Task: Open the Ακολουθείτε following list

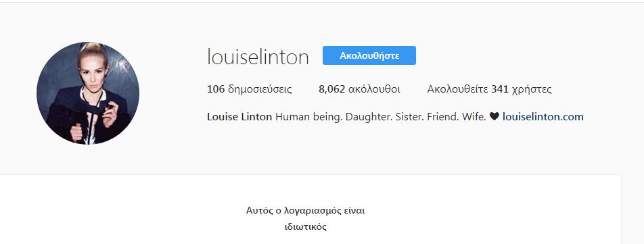Action: tap(489, 89)
